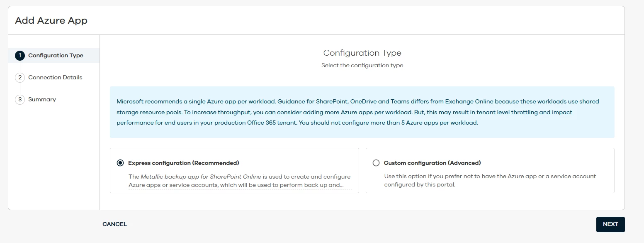Select the Custom configuration radio button

coord(376,163)
